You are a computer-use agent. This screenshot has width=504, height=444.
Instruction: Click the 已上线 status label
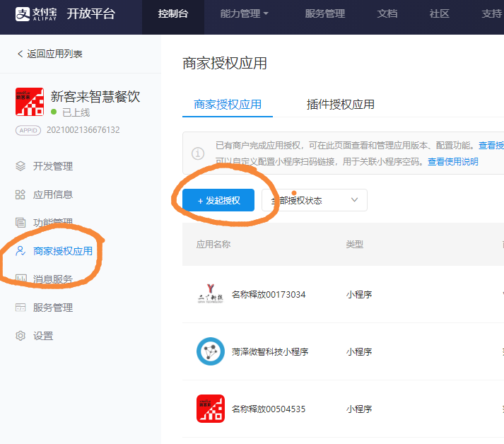click(76, 112)
